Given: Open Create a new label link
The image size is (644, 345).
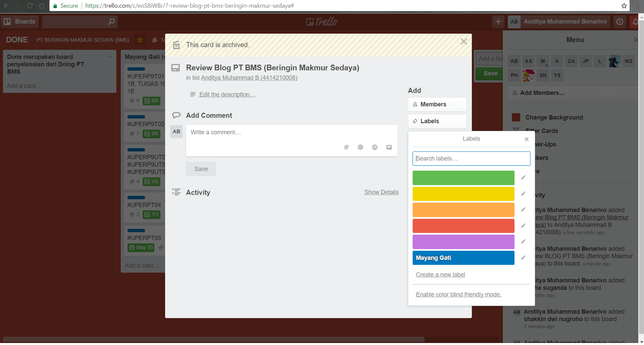Looking at the screenshot, I should 440,274.
